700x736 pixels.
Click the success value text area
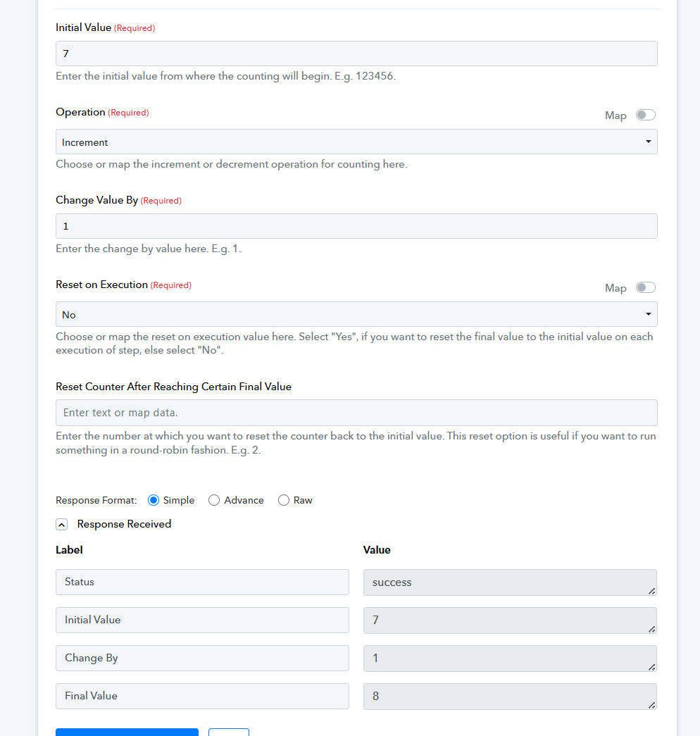pos(510,582)
